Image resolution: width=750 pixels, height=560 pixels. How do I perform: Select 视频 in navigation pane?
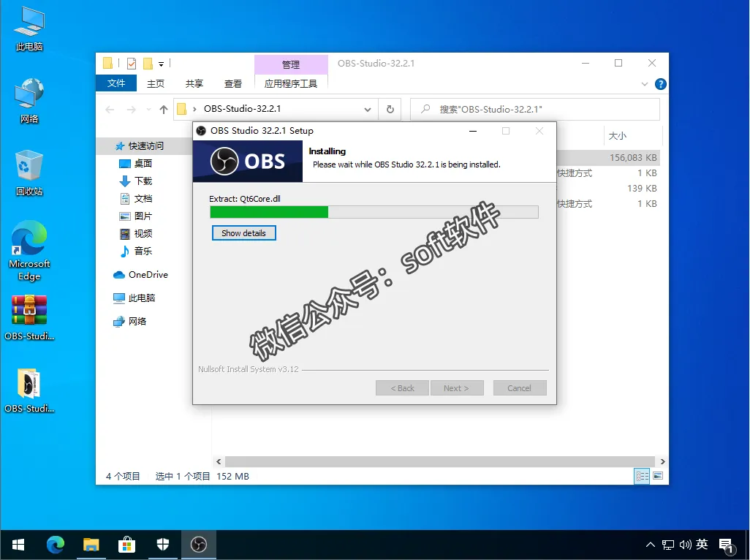pyautogui.click(x=143, y=233)
